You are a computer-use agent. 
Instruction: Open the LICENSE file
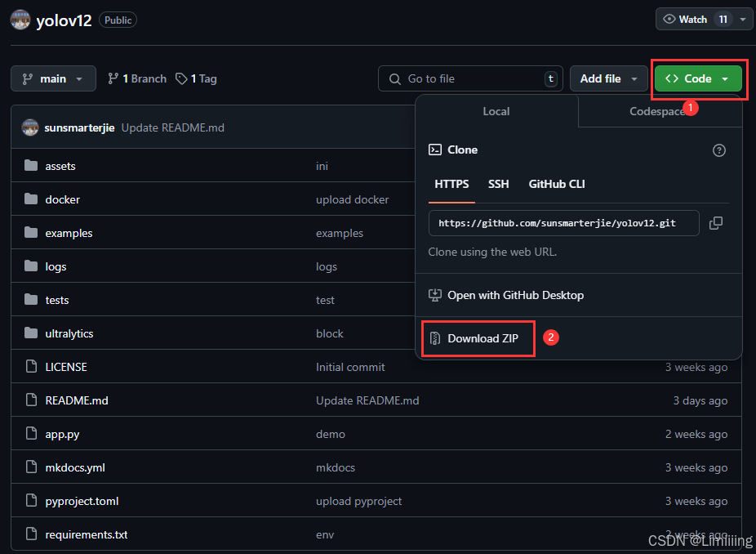(x=66, y=367)
